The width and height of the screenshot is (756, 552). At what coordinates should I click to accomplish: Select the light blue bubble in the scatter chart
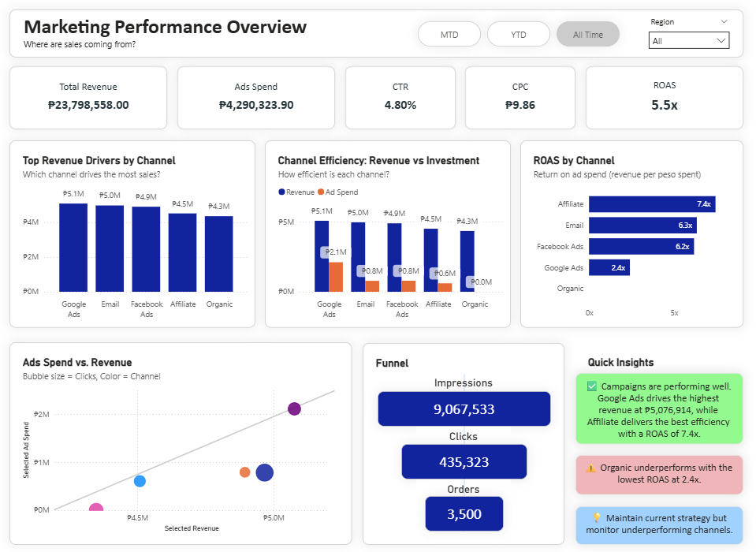click(x=140, y=481)
